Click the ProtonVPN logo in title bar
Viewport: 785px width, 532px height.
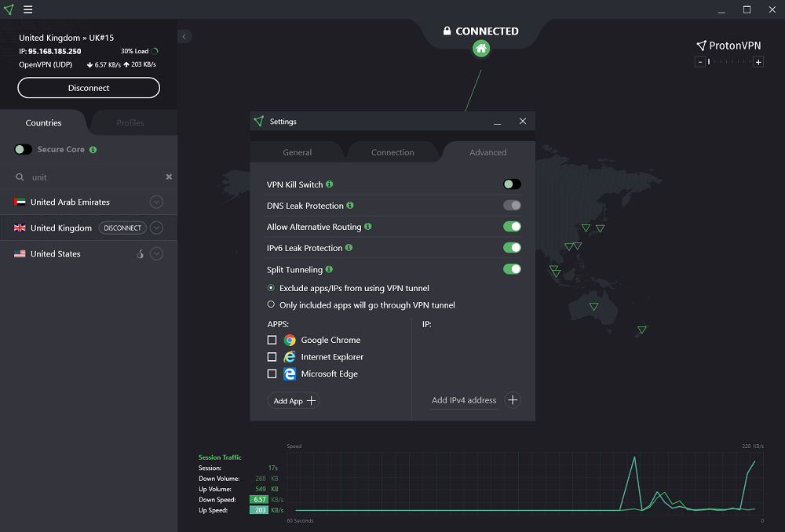9,9
